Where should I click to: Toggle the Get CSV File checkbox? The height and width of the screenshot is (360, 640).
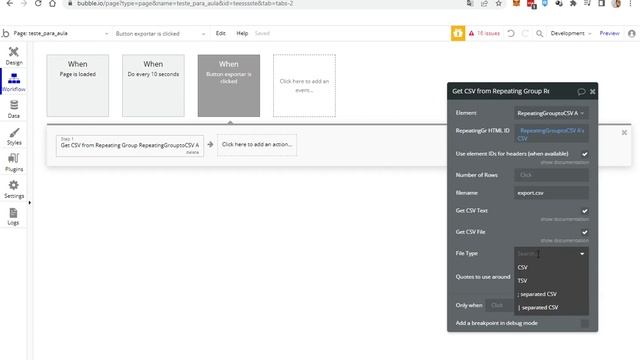584,232
